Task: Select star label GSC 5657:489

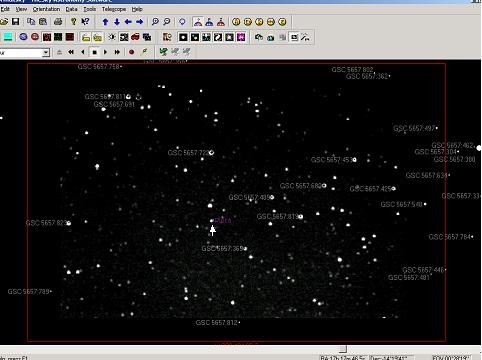Action: tap(249, 197)
